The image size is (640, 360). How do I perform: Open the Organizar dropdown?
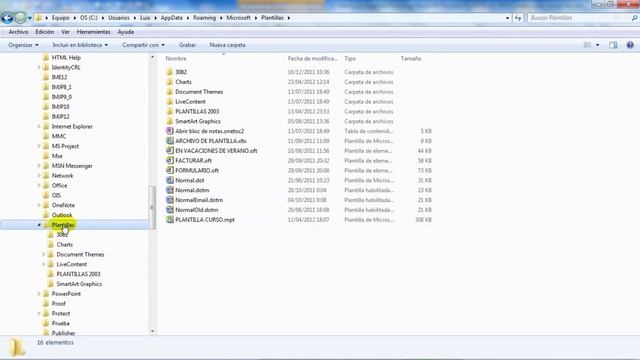pyautogui.click(x=23, y=45)
